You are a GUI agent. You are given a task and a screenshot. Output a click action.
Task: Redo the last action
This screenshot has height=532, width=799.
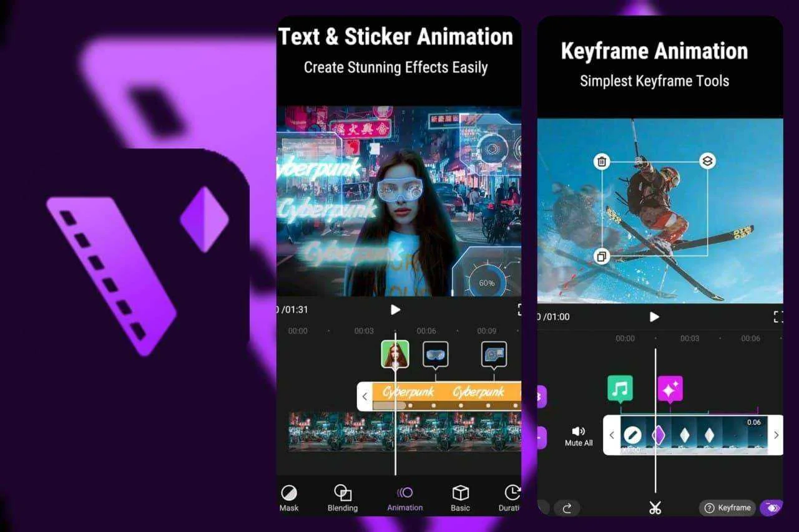click(x=567, y=508)
